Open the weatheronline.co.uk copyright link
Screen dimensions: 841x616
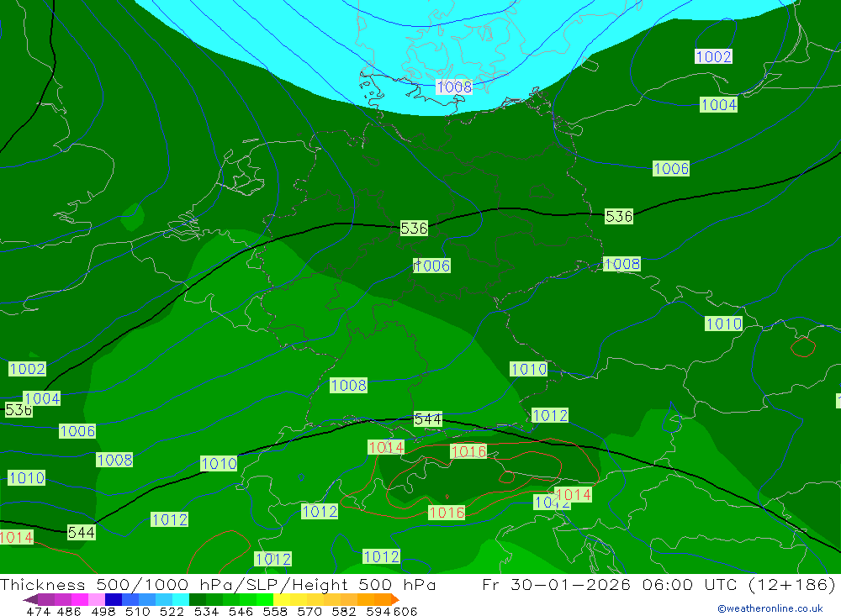point(770,608)
